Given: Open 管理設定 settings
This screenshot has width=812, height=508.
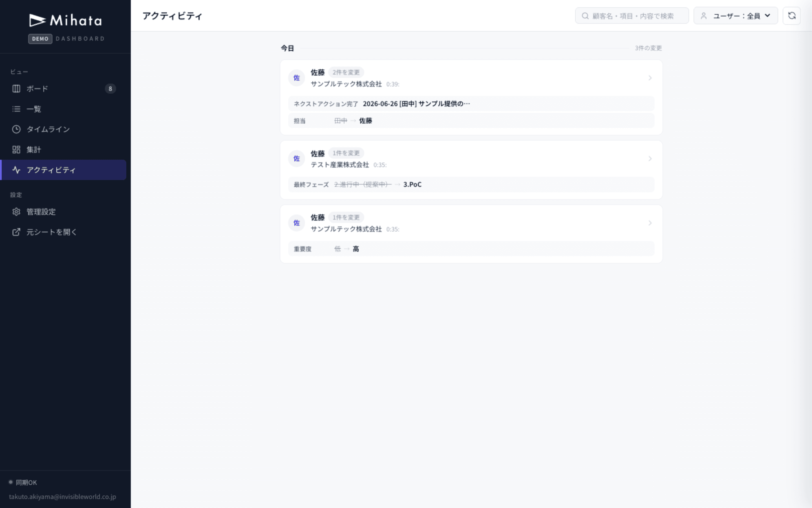Looking at the screenshot, I should coord(64,212).
